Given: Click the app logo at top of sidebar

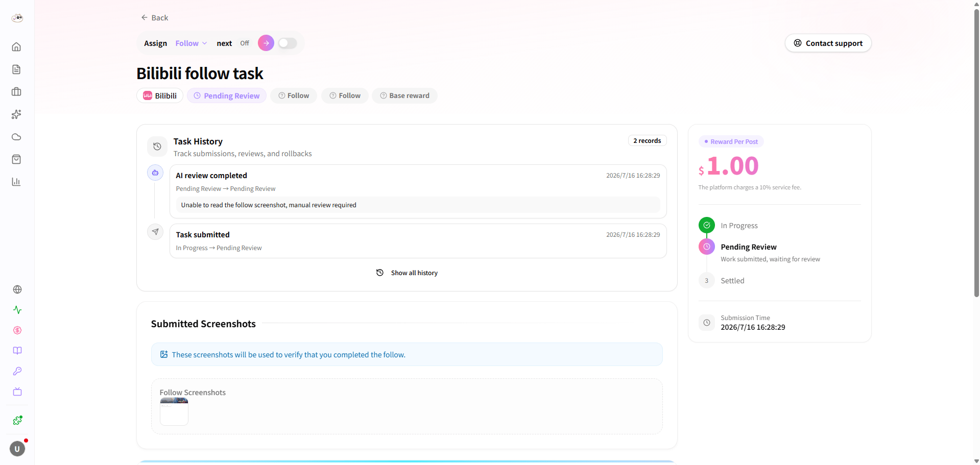Looking at the screenshot, I should point(17,18).
